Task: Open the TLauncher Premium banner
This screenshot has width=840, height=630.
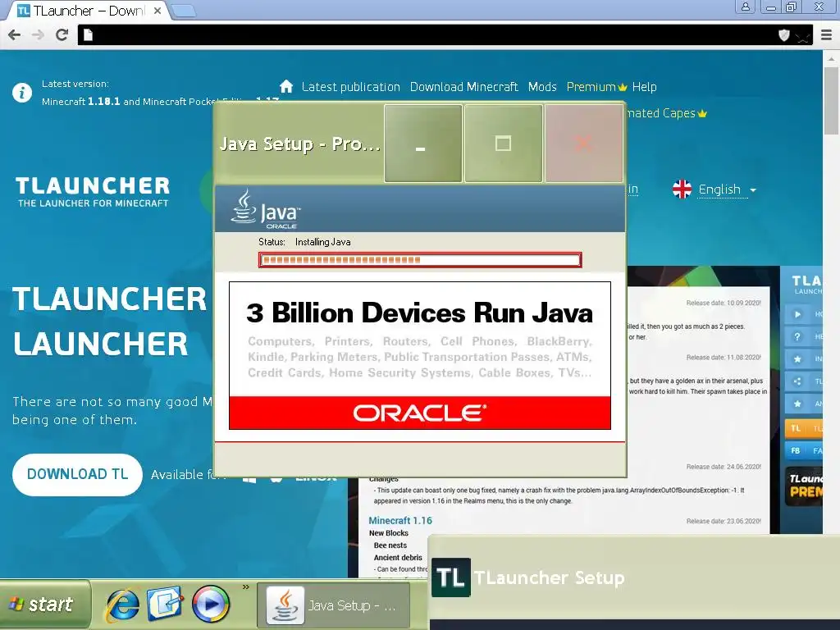Action: pos(804,486)
